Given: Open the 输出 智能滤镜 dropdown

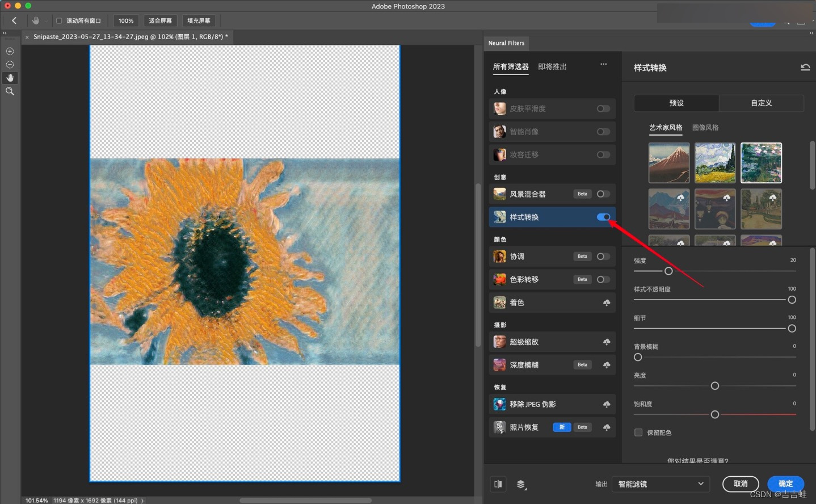Looking at the screenshot, I should click(x=661, y=484).
